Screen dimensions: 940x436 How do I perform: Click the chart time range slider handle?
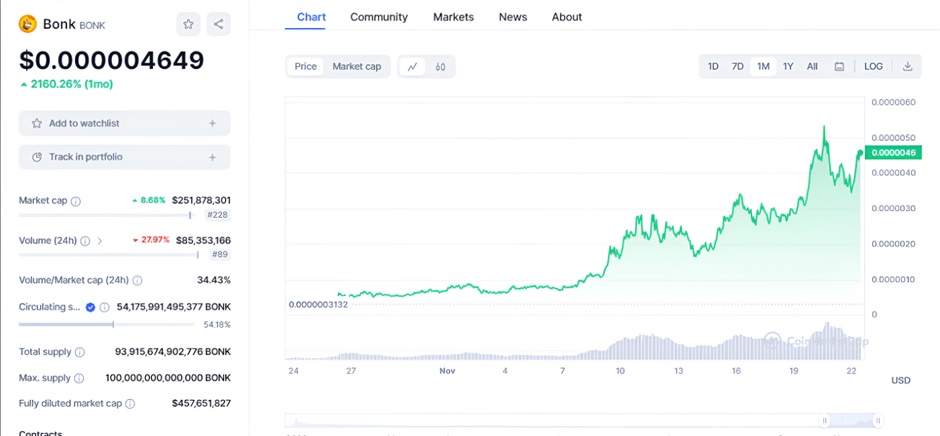coord(825,421)
